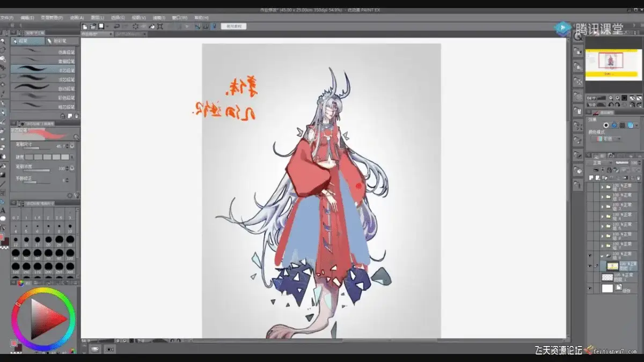This screenshot has height=362, width=644.
Task: Click the search magnifier icon beside the Navigator
Action: click(578, 37)
